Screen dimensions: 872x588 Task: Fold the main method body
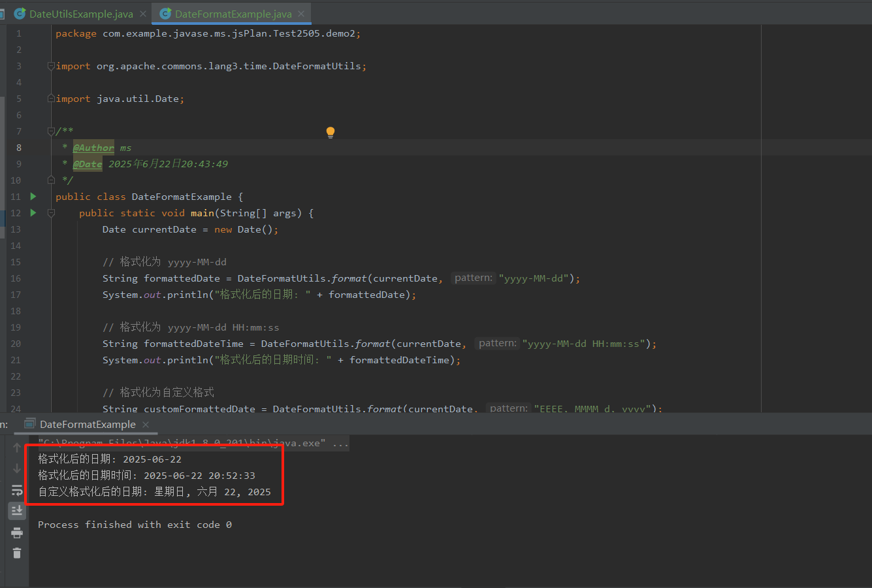click(51, 213)
